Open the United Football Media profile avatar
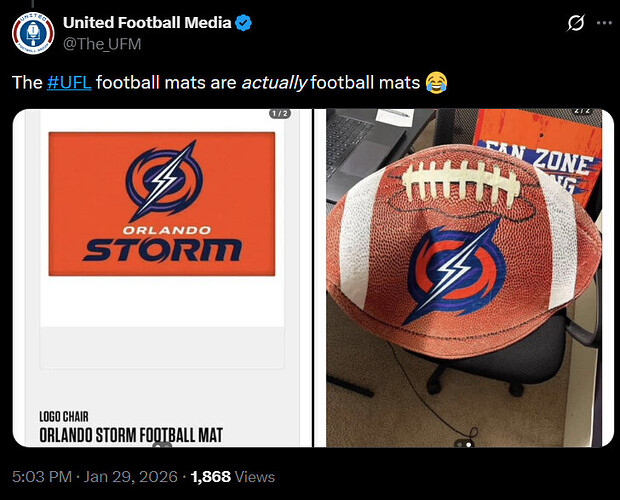Screen dimensions: 620x500 pos(33,33)
